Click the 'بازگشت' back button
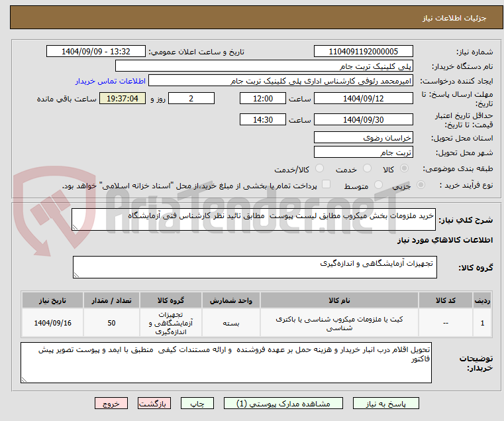 [x=154, y=403]
